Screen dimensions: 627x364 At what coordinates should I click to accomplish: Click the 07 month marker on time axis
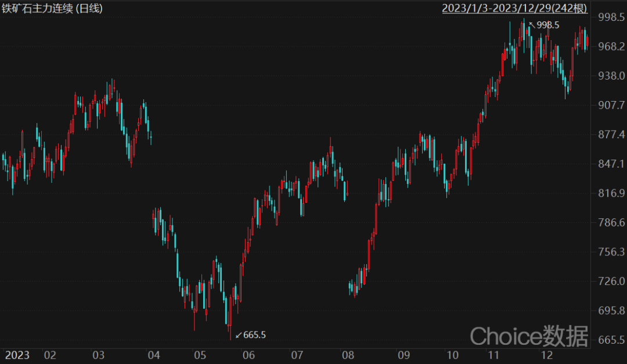point(297,355)
